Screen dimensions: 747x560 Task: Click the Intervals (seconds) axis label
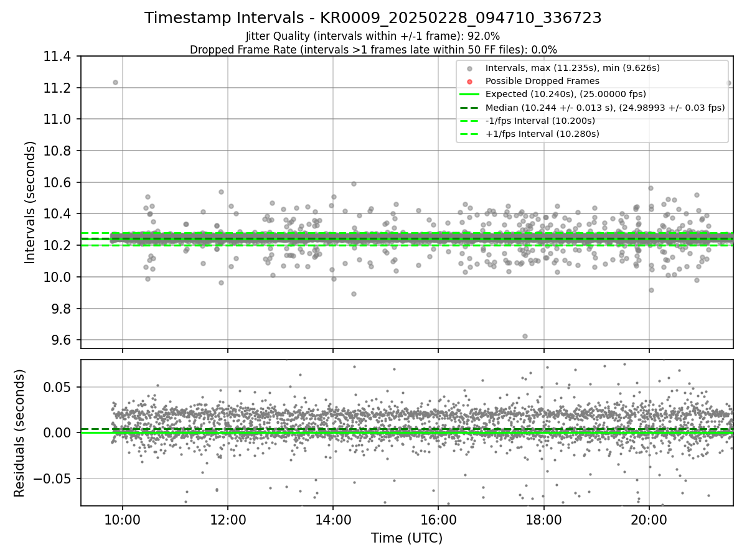click(31, 202)
